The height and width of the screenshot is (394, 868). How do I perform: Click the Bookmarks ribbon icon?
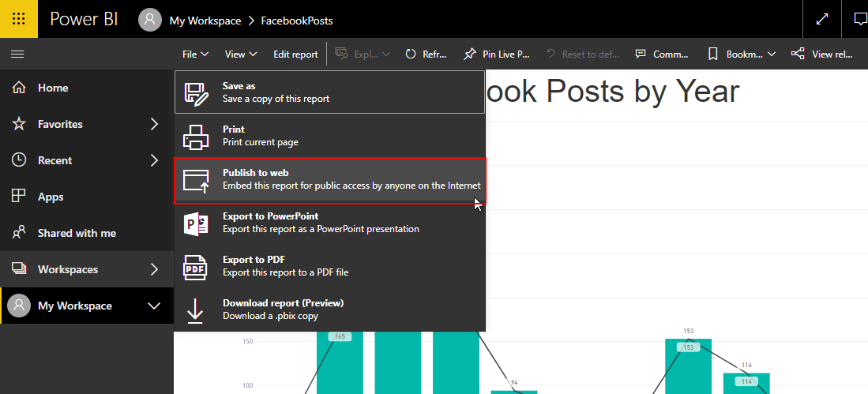tap(713, 54)
